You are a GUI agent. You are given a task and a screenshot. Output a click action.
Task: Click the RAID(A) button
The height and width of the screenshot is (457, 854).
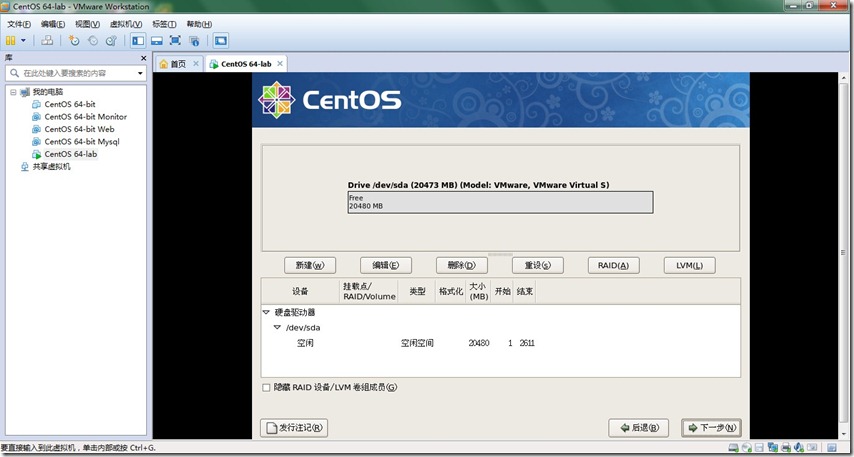614,265
